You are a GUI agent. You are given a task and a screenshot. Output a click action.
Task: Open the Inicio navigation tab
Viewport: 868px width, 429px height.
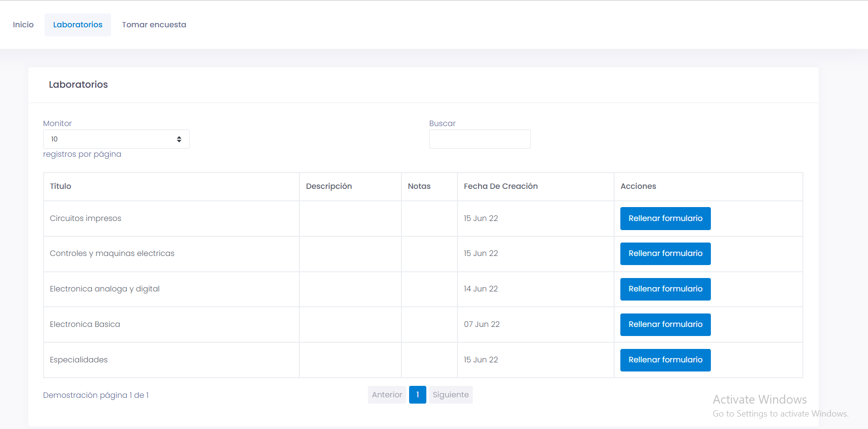(23, 25)
